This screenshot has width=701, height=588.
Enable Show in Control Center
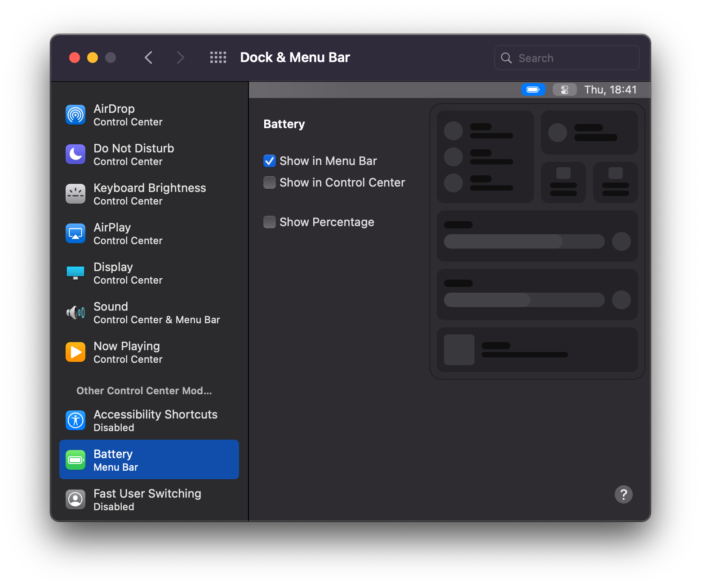269,183
